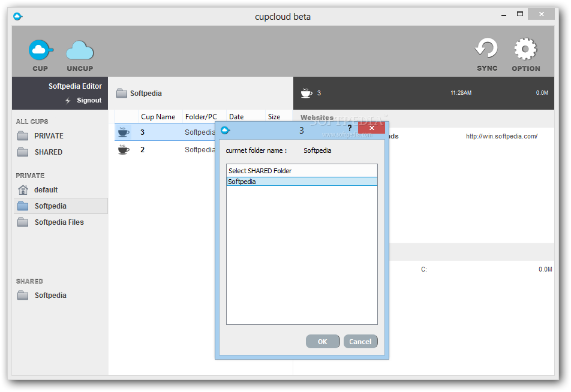Click the Select SHARED Folder list header
Image resolution: width=571 pixels, height=392 pixels.
tap(302, 171)
